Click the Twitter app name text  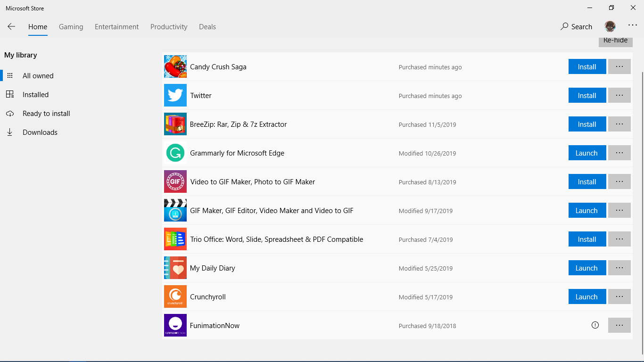point(201,96)
